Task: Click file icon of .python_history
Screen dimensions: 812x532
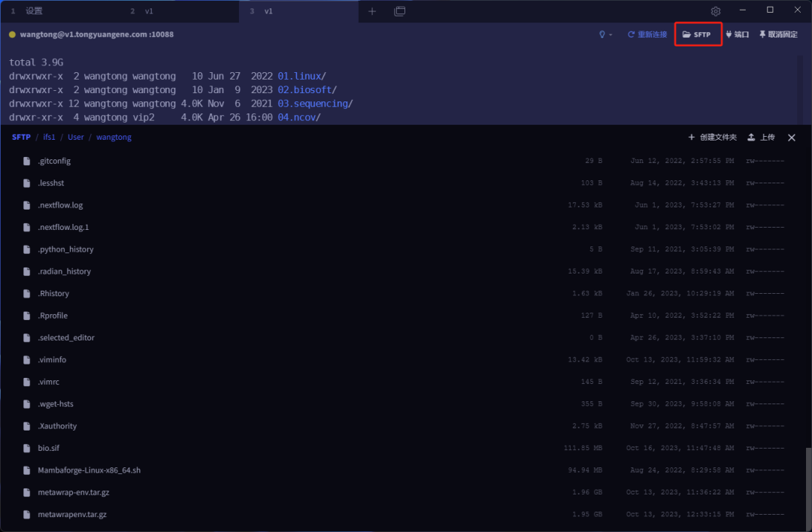Action: click(x=26, y=249)
